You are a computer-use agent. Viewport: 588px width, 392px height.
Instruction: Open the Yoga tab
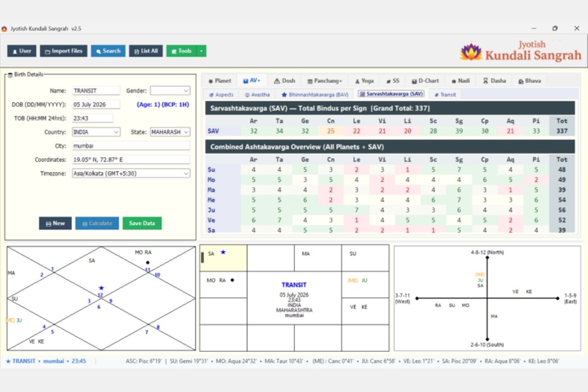coord(364,81)
